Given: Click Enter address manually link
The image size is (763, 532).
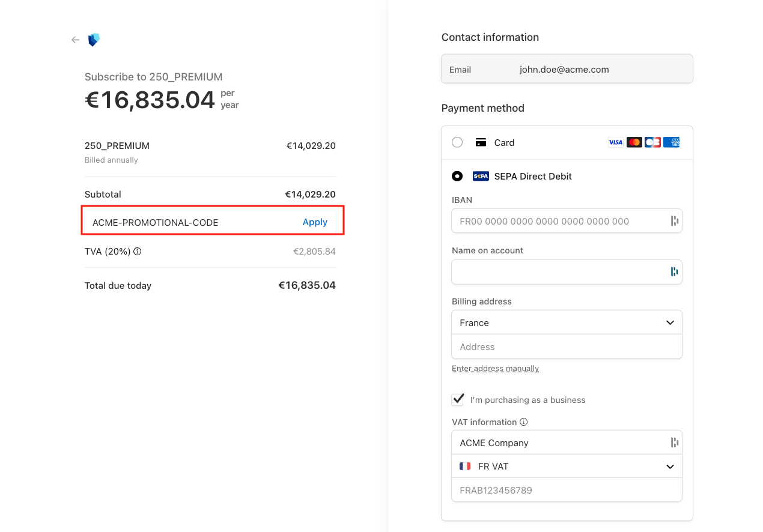Looking at the screenshot, I should coord(495,368).
